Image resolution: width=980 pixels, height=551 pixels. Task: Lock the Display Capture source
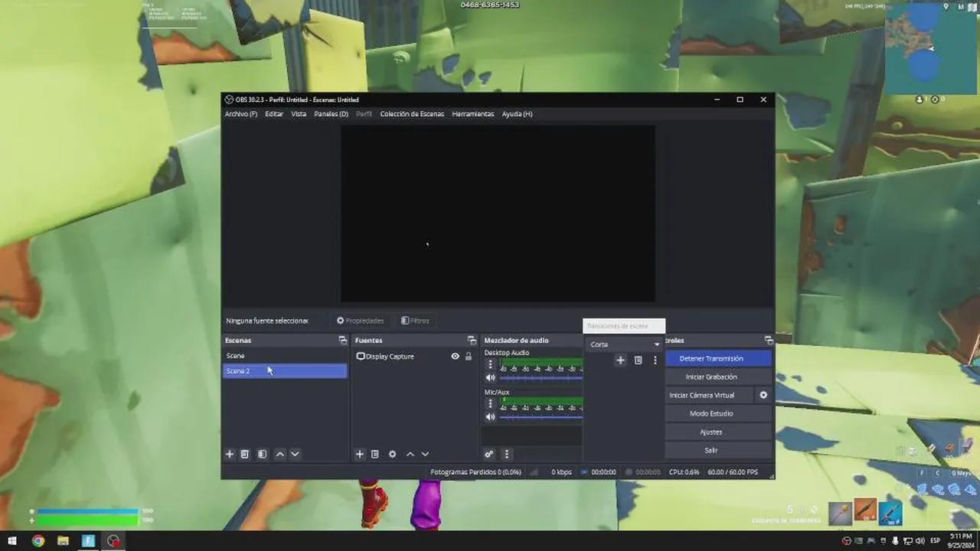point(468,356)
